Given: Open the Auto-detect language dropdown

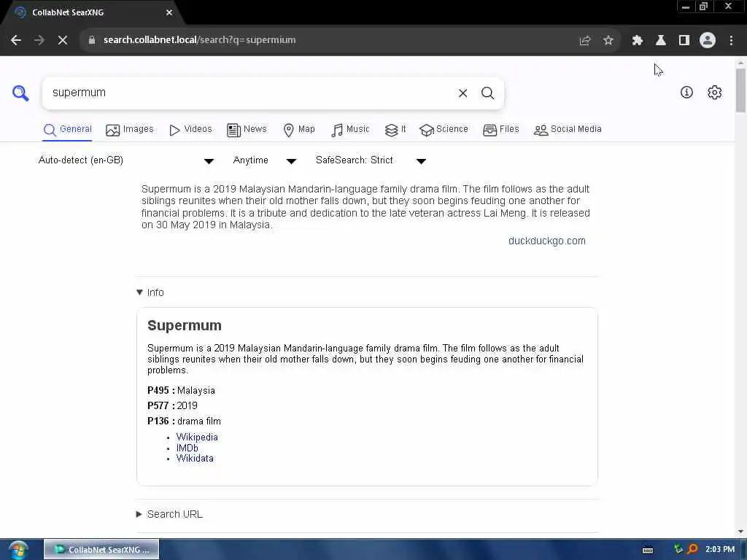Looking at the screenshot, I should (126, 160).
